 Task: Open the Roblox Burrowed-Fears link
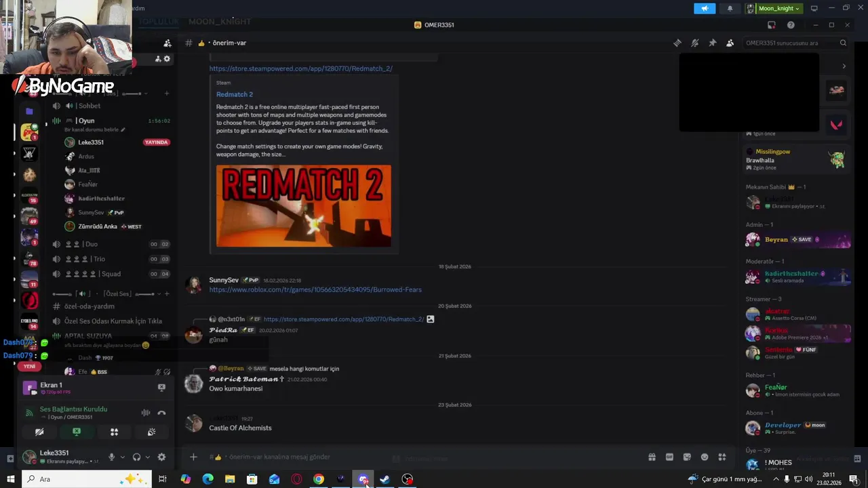point(315,289)
